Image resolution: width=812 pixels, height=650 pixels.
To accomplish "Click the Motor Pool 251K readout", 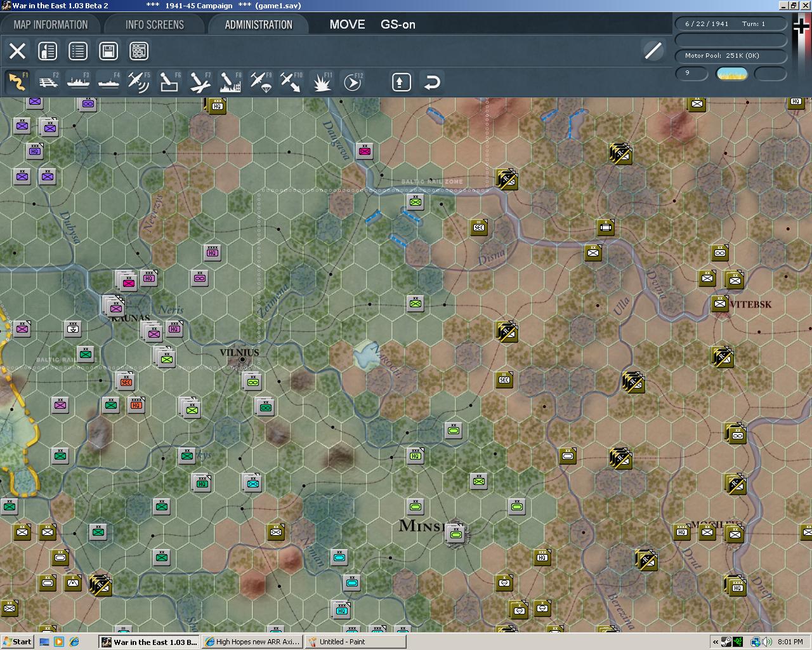I will point(731,56).
